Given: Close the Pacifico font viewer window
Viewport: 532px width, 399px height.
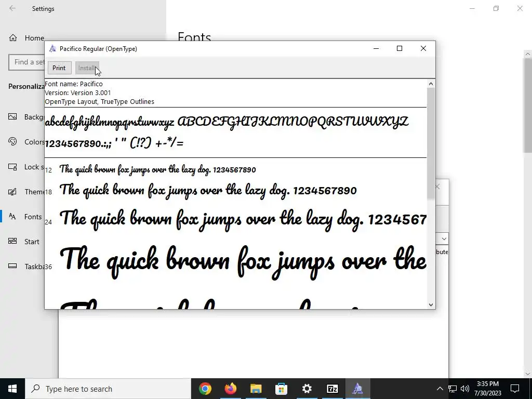Looking at the screenshot, I should coord(423,48).
